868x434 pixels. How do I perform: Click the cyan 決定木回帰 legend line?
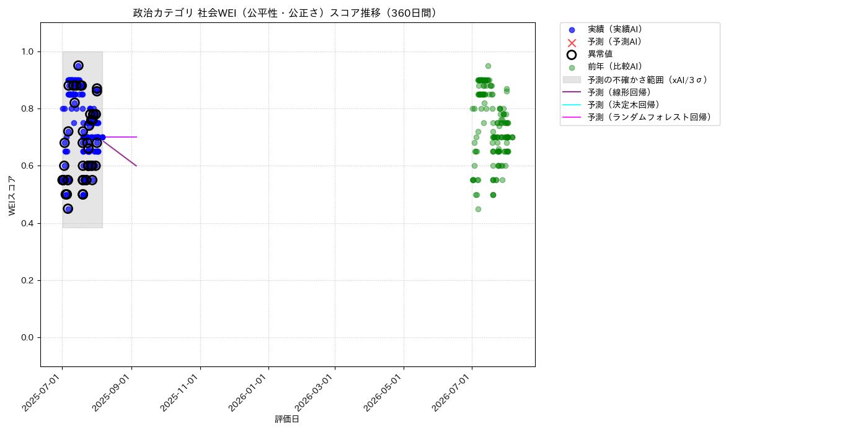(572, 105)
